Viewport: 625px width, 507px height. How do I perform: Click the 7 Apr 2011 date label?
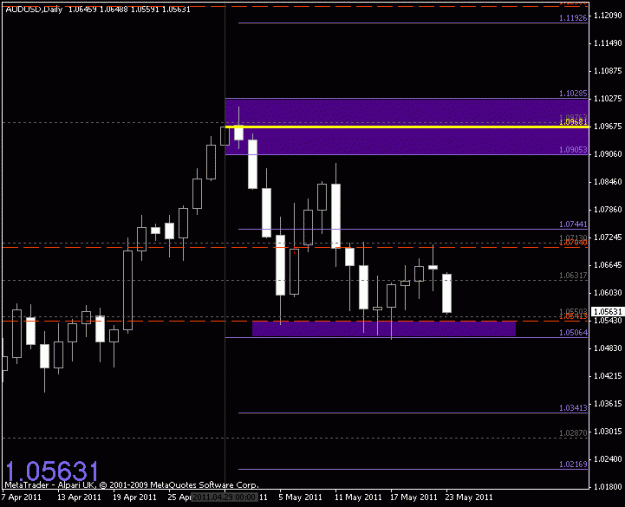pyautogui.click(x=21, y=497)
